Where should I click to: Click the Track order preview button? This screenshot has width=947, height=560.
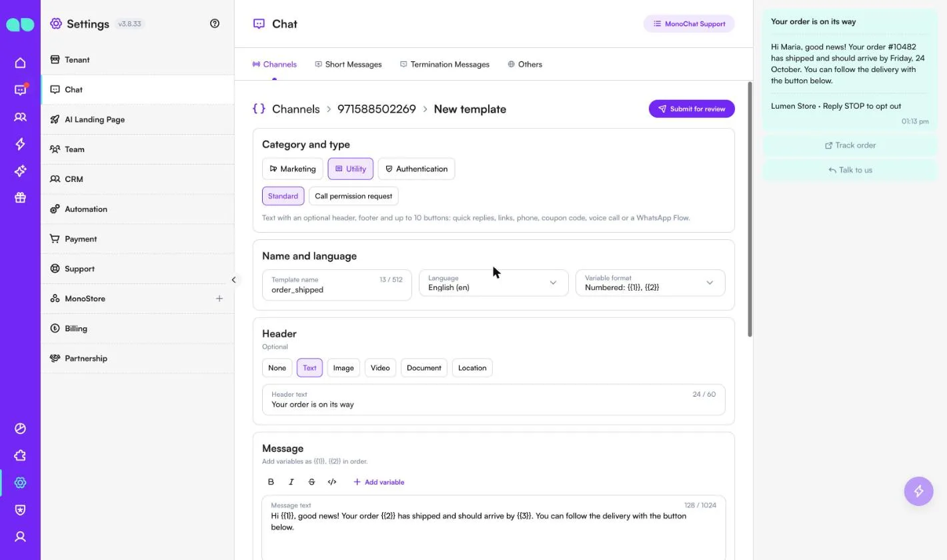850,145
